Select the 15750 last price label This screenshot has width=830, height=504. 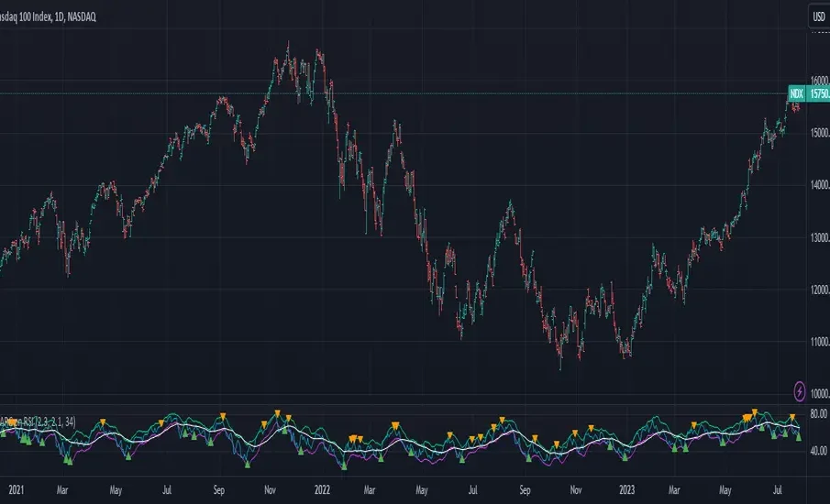pos(818,93)
